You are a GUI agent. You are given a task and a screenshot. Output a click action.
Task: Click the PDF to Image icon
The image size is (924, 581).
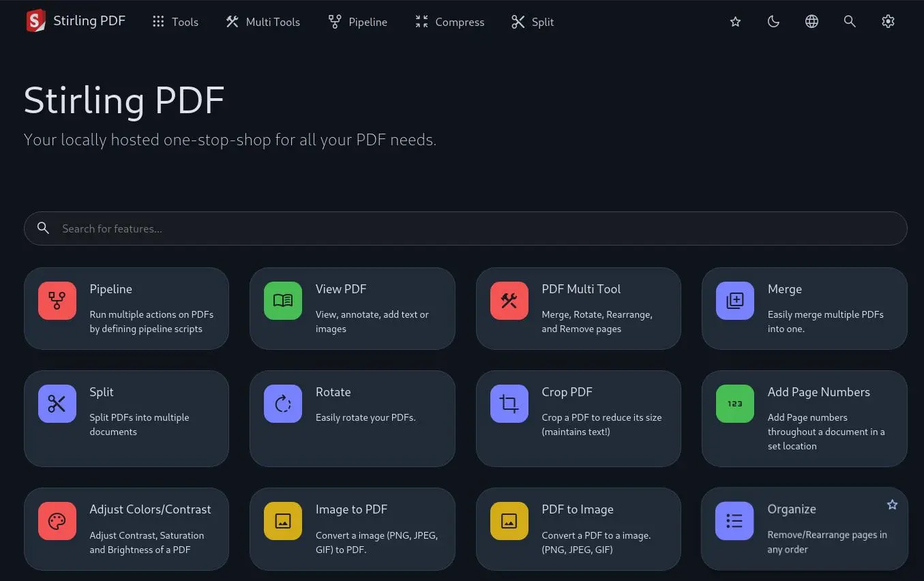click(x=509, y=521)
